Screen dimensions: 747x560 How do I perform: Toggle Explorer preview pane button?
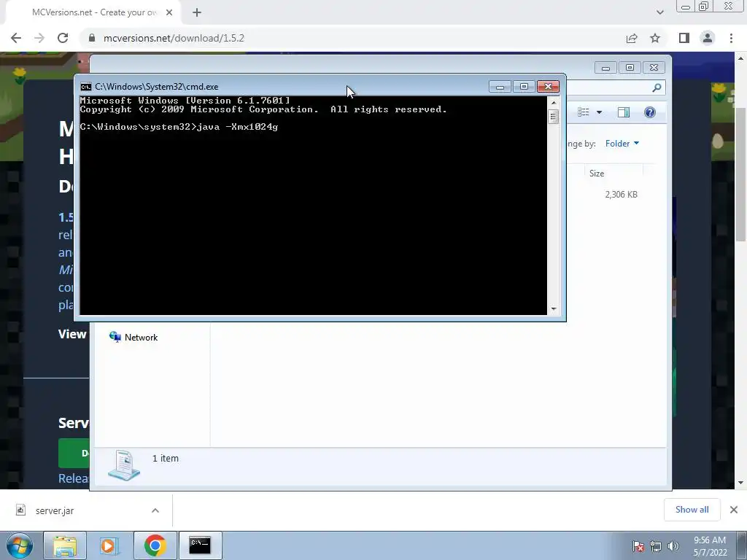click(x=624, y=112)
